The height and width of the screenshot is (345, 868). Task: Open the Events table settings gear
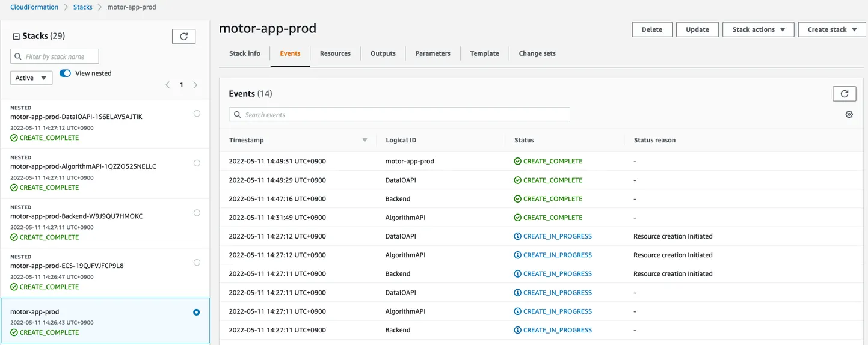[849, 114]
